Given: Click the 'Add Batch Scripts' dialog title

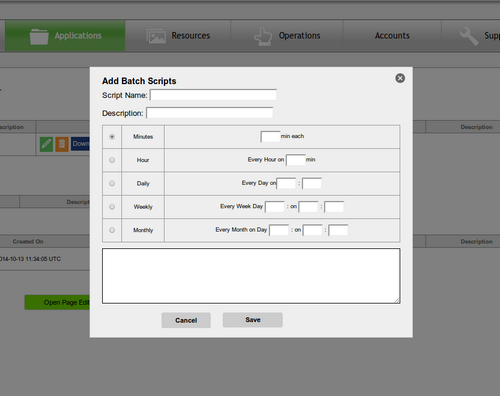Looking at the screenshot, I should point(139,81).
